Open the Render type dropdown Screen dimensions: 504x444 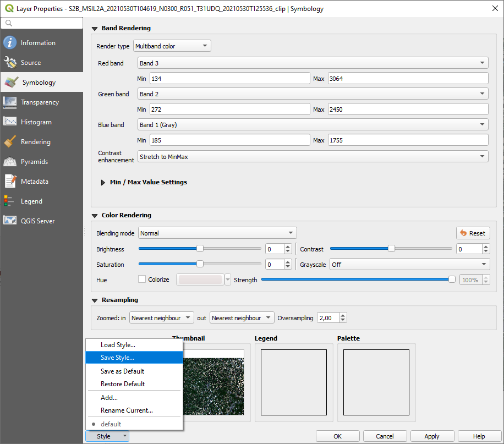[x=172, y=46]
